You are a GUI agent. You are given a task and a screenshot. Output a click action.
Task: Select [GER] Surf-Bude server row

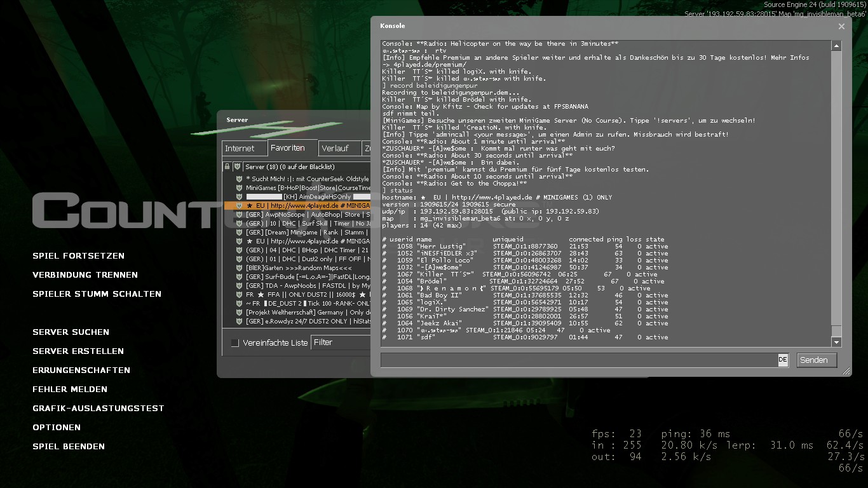pos(297,277)
